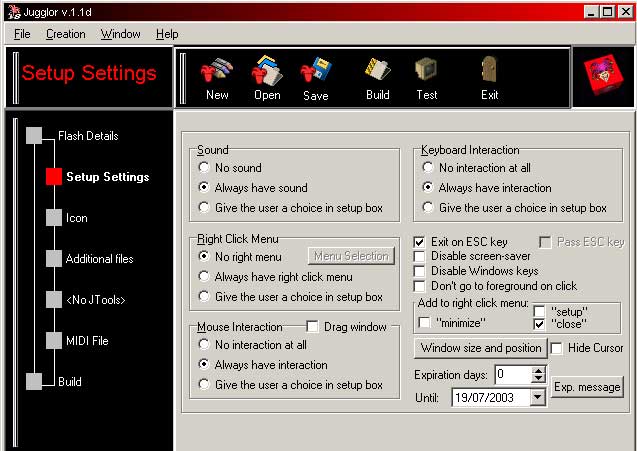Image resolution: width=637 pixels, height=451 pixels.
Task: Select the Icon step square
Action: click(54, 218)
